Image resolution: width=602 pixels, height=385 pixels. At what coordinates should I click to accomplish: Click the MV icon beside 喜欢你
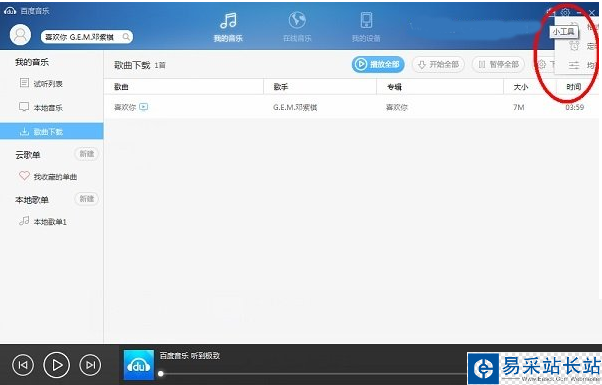click(144, 107)
